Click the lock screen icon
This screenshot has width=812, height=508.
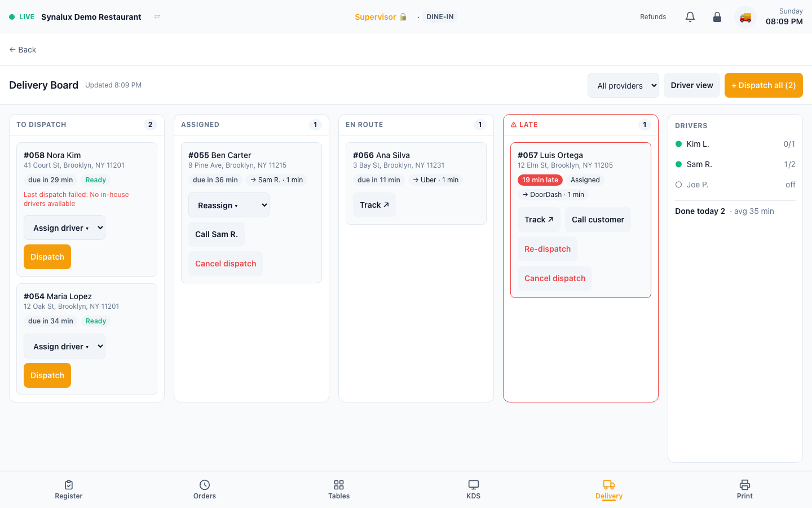coord(717,17)
